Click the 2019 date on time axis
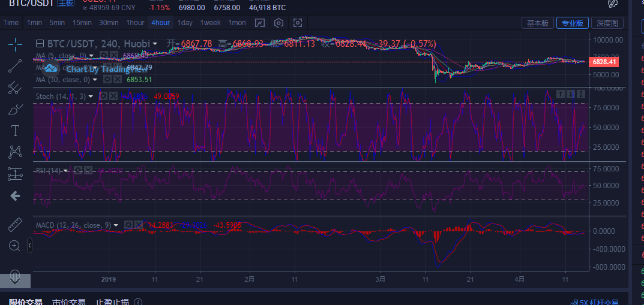 click(109, 279)
